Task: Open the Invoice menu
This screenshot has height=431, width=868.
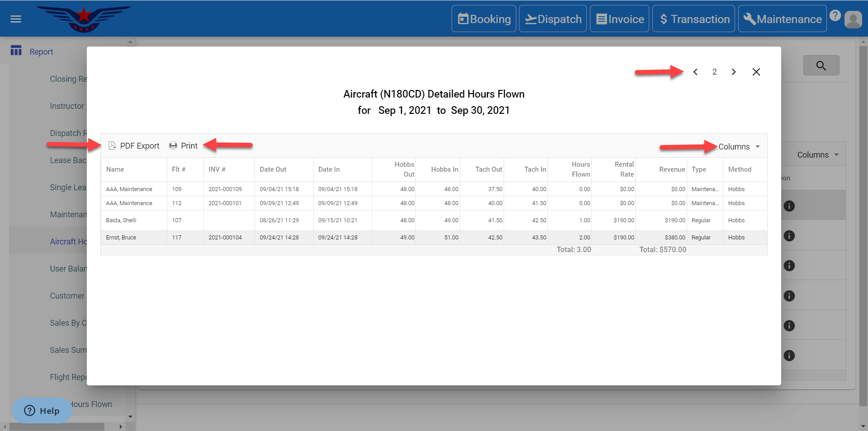Action: click(x=619, y=19)
